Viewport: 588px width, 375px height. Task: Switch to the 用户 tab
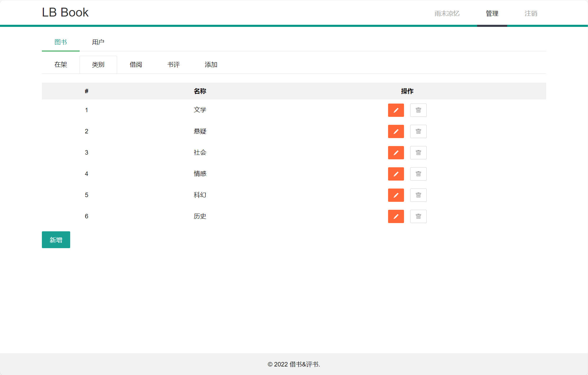coord(98,42)
